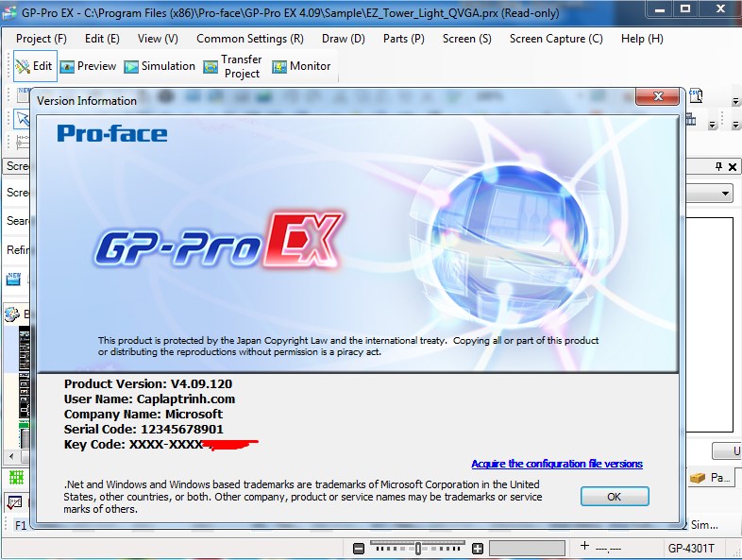Screen dimensions: 742x560
Task: Click the left arrow of horizontal scrollbar
Action: pos(11,456)
